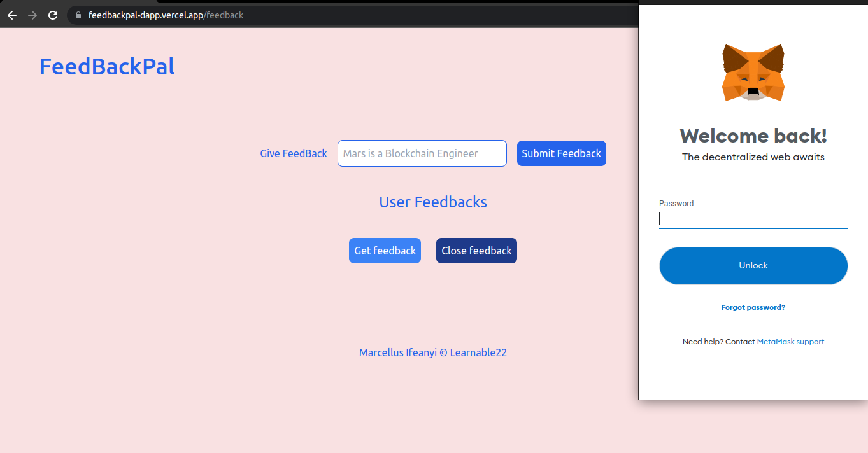The width and height of the screenshot is (868, 453).
Task: Click the User Feedbacks heading
Action: click(433, 202)
